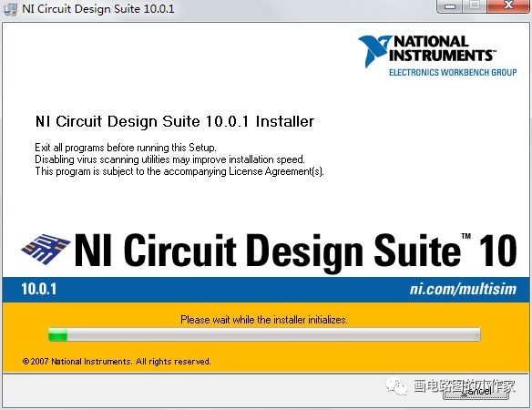
Task: Click the License Agreement(s) sentence
Action: coord(179,171)
